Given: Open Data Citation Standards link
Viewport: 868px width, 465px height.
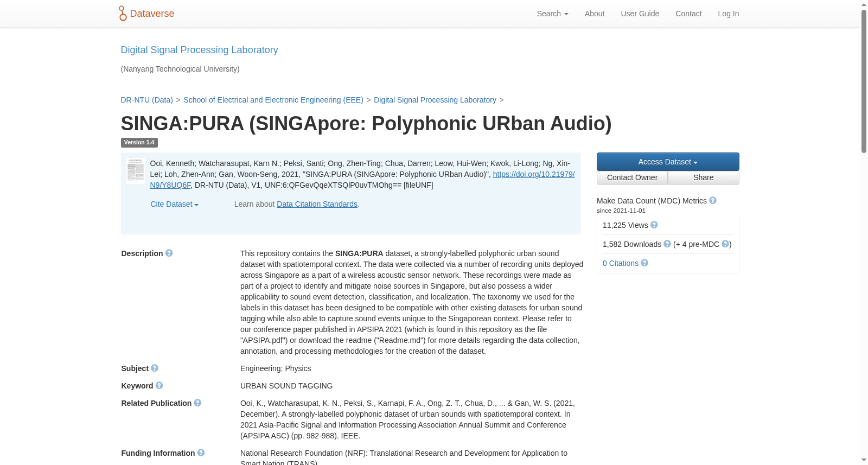Looking at the screenshot, I should tap(317, 204).
